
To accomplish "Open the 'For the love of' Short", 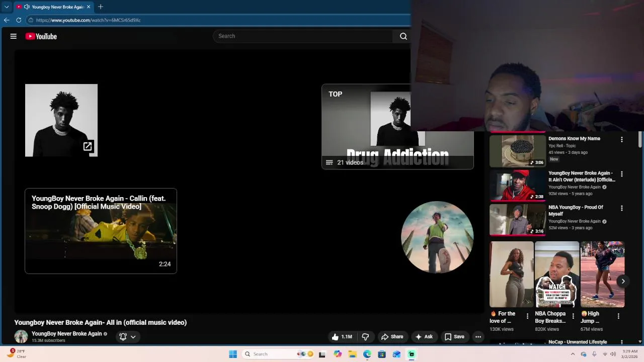I will [512, 275].
